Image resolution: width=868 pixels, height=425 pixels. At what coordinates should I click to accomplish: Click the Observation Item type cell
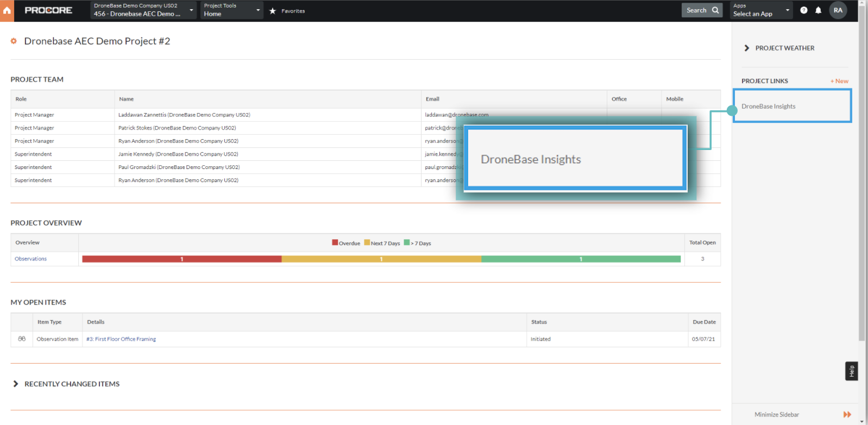(x=58, y=339)
